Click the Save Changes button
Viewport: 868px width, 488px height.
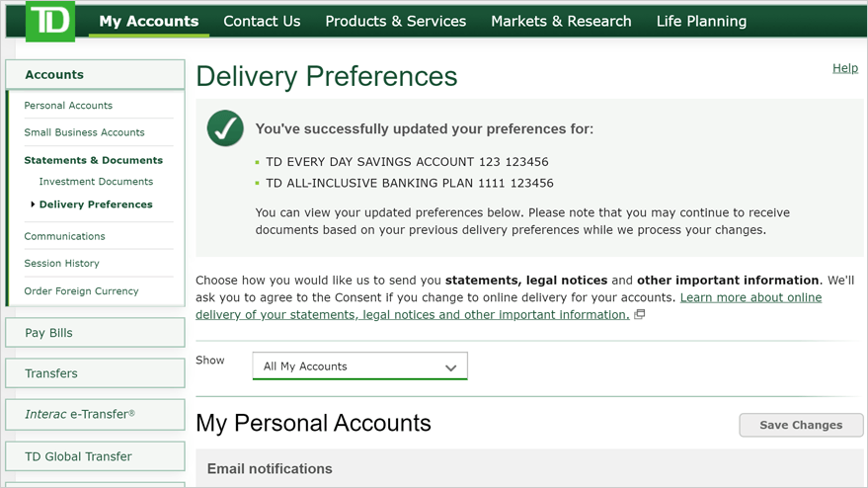pyautogui.click(x=801, y=425)
